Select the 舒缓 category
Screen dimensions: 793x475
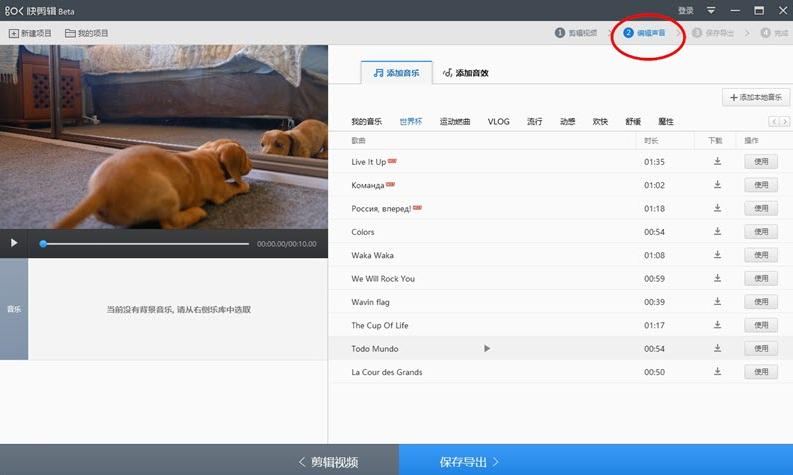click(633, 121)
